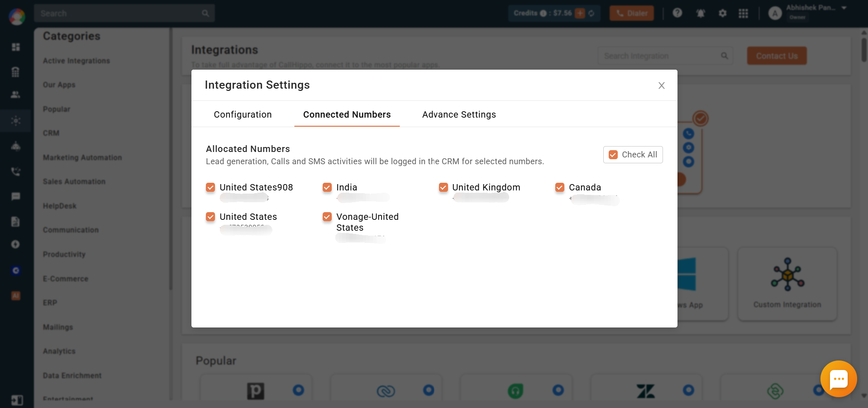Click the blue square icon in sidebar
The image size is (868, 408).
pos(16,270)
